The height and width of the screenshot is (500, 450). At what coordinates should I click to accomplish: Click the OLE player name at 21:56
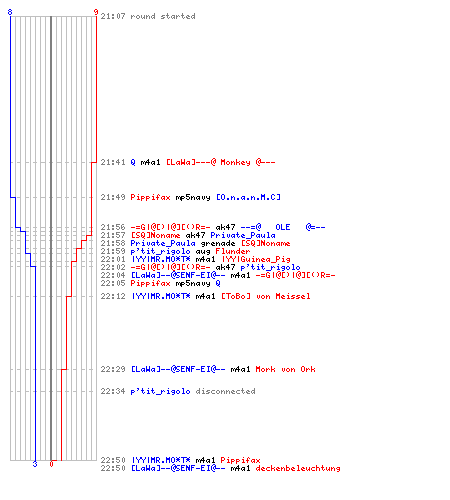(x=283, y=227)
